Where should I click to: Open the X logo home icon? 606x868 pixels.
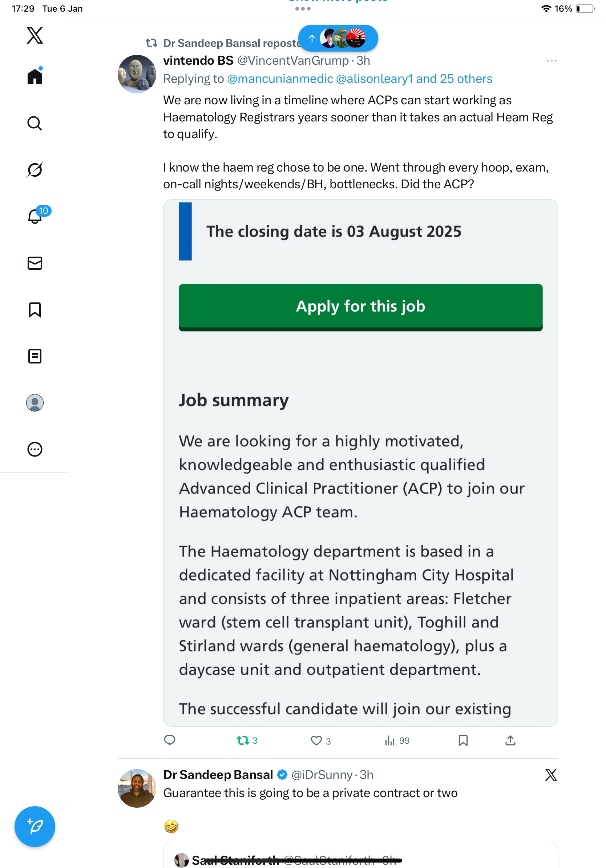click(35, 36)
